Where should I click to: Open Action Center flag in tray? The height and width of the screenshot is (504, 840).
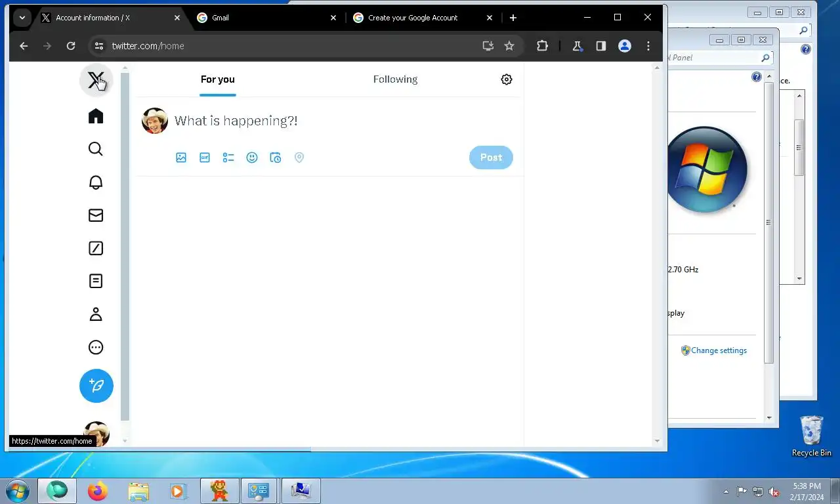[742, 492]
